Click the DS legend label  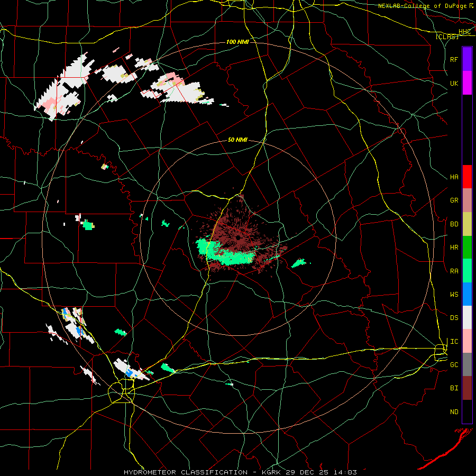[454, 318]
